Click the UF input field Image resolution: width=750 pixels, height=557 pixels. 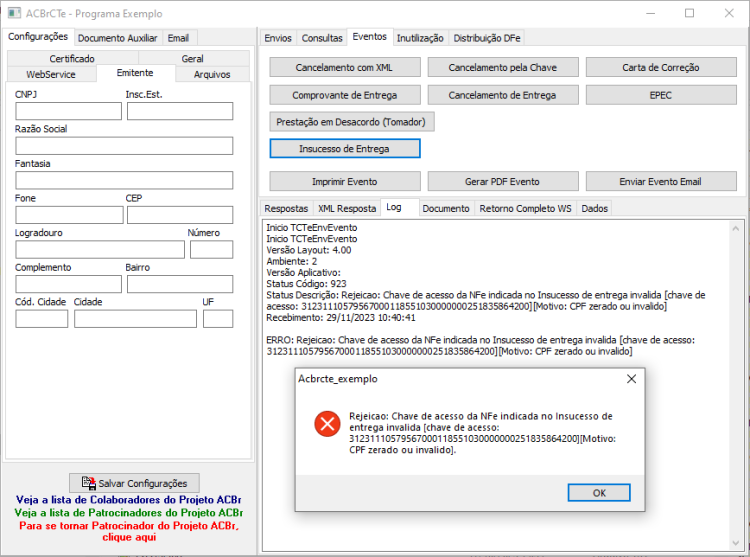point(218,319)
